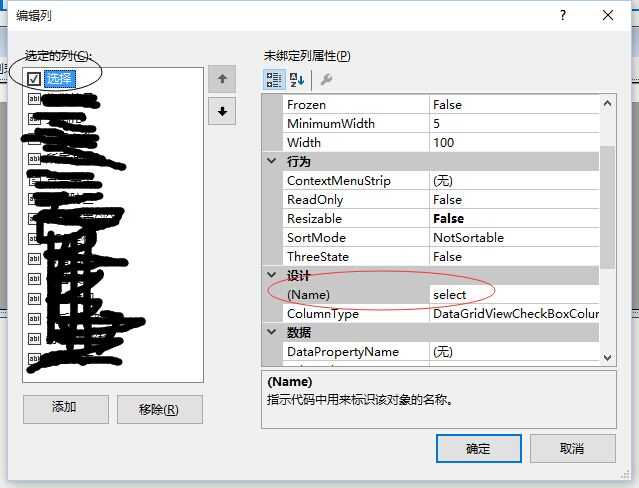
Task: Collapse the 设计 category
Action: click(272, 275)
